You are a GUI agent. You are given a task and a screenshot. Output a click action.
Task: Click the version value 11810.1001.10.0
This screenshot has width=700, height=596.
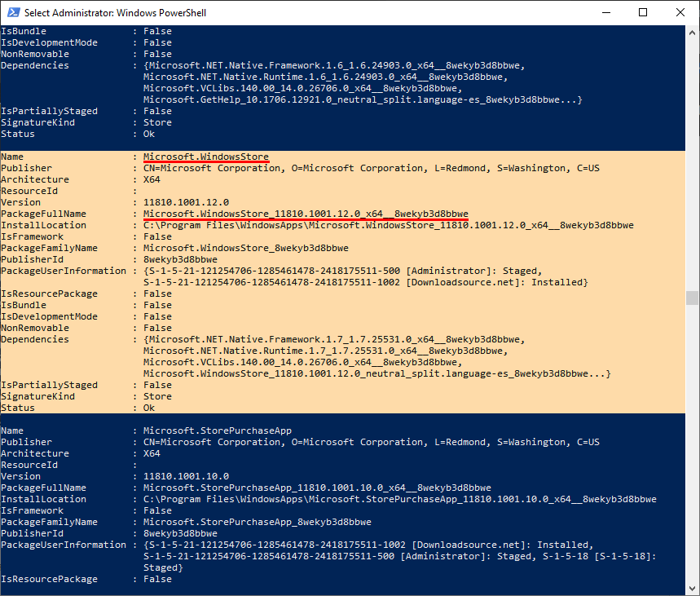coord(186,476)
